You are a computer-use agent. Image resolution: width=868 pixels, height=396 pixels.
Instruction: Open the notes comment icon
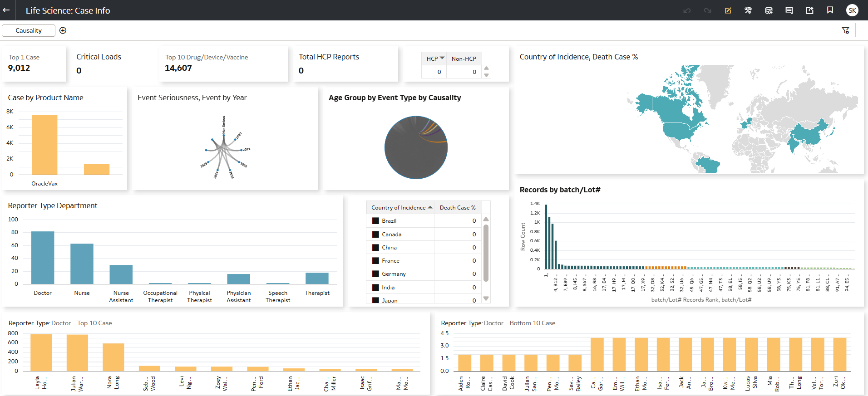[x=789, y=10]
